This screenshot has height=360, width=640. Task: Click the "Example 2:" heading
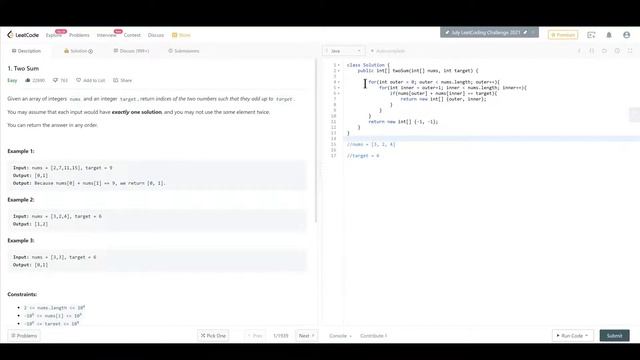pyautogui.click(x=21, y=200)
